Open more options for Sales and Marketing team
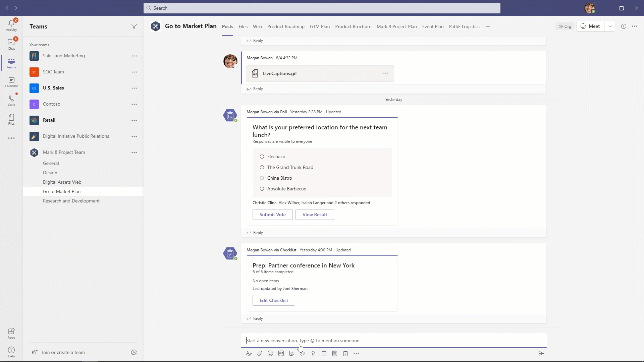 pos(134,56)
